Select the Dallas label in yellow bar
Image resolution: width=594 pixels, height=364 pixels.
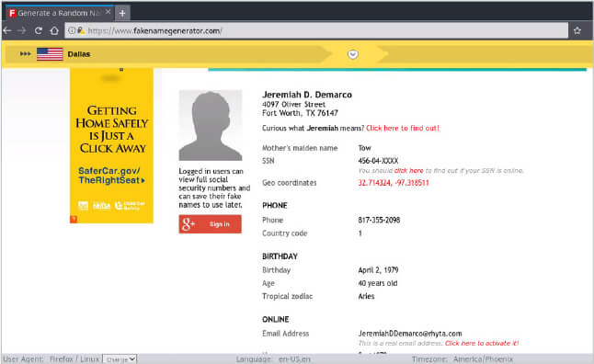[79, 54]
